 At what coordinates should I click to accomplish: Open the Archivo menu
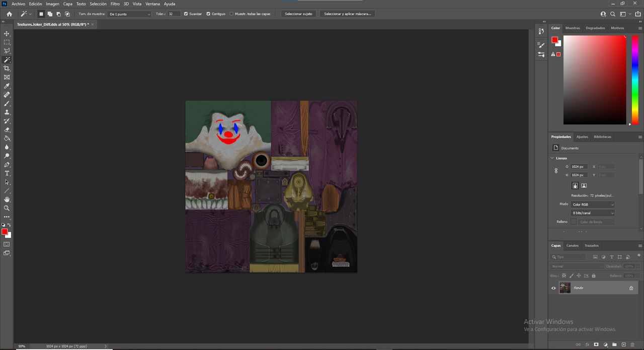coord(18,4)
